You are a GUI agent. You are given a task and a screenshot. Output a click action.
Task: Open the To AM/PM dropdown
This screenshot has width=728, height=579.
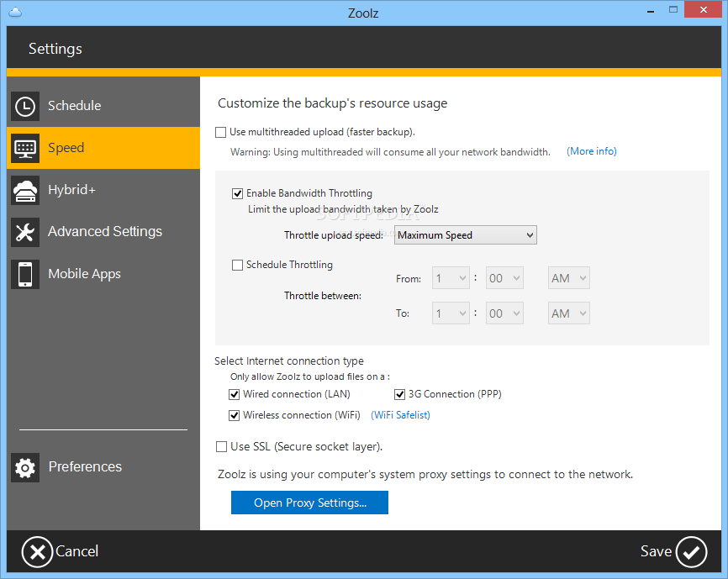569,313
